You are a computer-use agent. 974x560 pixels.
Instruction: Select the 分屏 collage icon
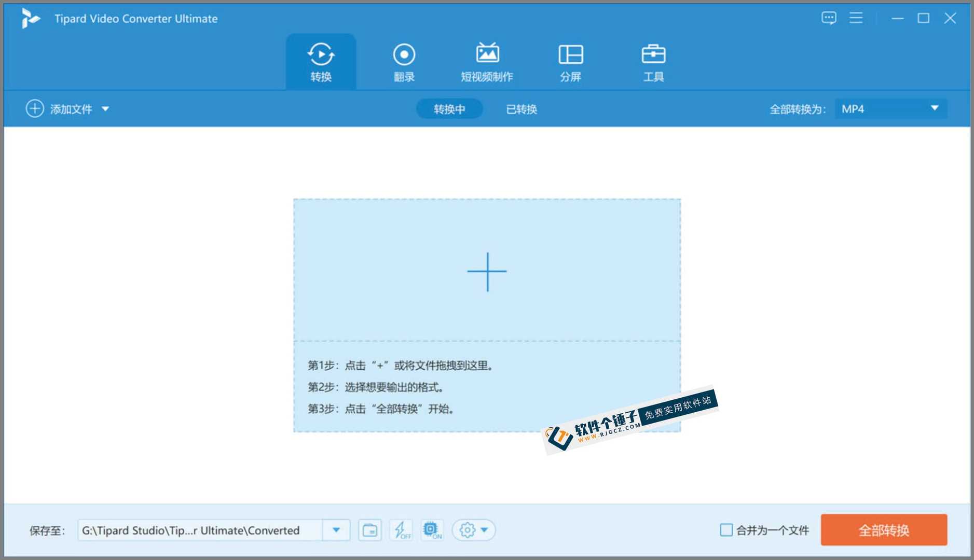click(x=570, y=54)
